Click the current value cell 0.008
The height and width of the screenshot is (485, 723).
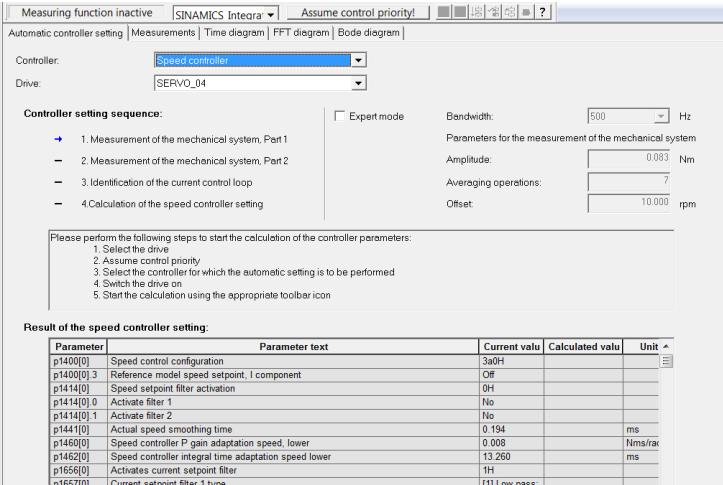pos(511,443)
